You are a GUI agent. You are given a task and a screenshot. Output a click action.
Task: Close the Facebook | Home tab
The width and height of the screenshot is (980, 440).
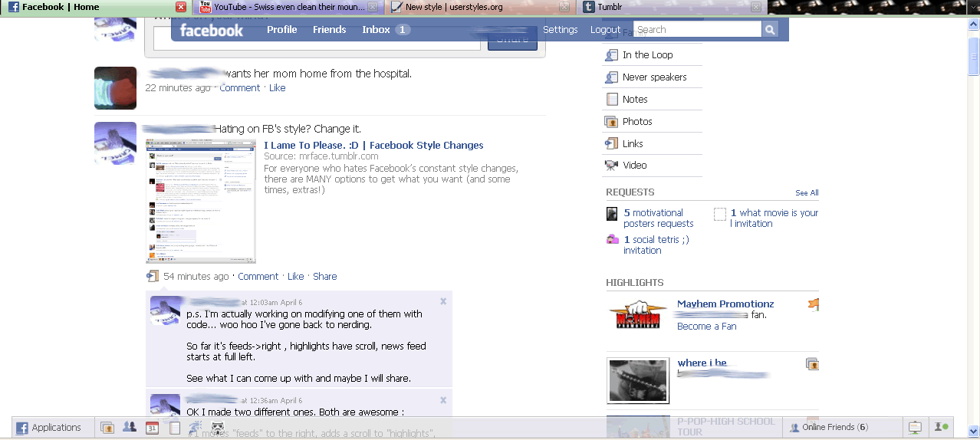coord(181,7)
